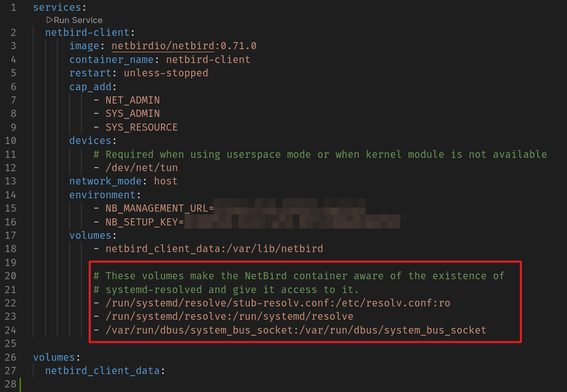Click the network_mode host value
Screen dimensions: 567x392
click(x=166, y=181)
